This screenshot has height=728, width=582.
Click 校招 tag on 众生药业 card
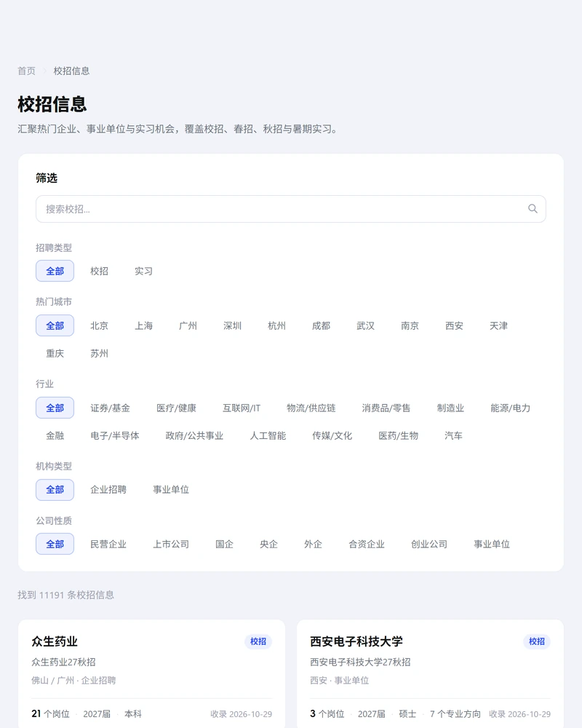[x=258, y=641]
